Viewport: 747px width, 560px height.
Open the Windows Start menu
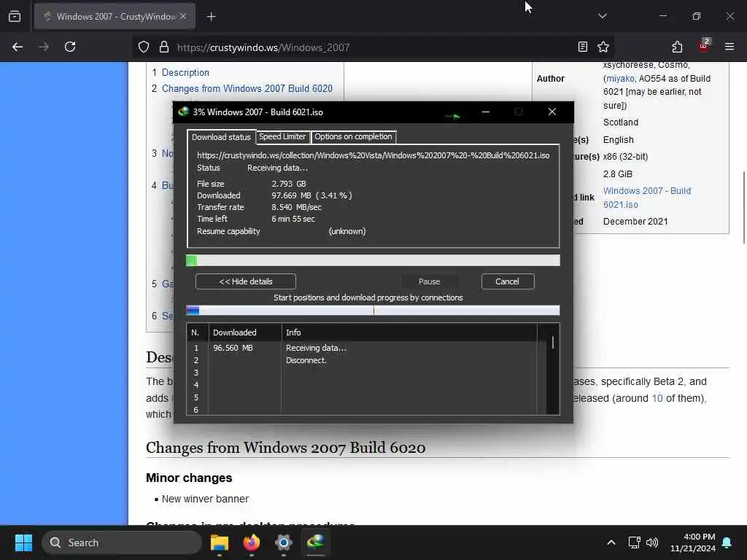click(23, 542)
